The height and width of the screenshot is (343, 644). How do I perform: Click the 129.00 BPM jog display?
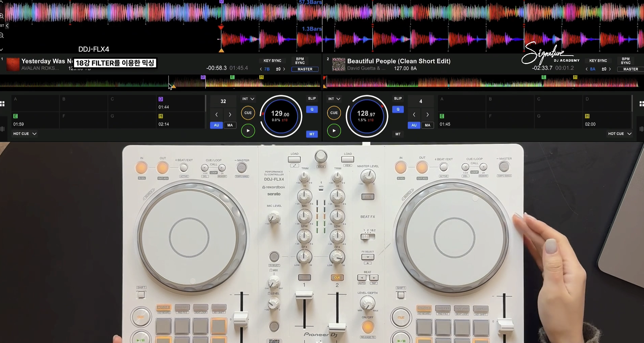click(x=281, y=116)
